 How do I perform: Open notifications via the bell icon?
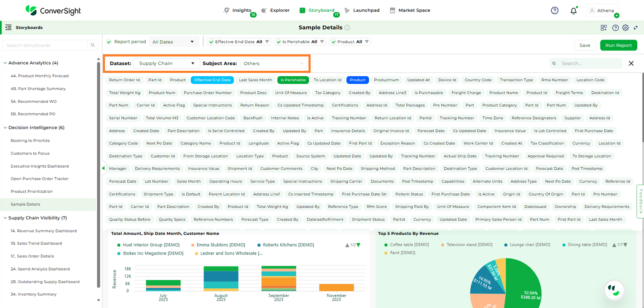574,10
